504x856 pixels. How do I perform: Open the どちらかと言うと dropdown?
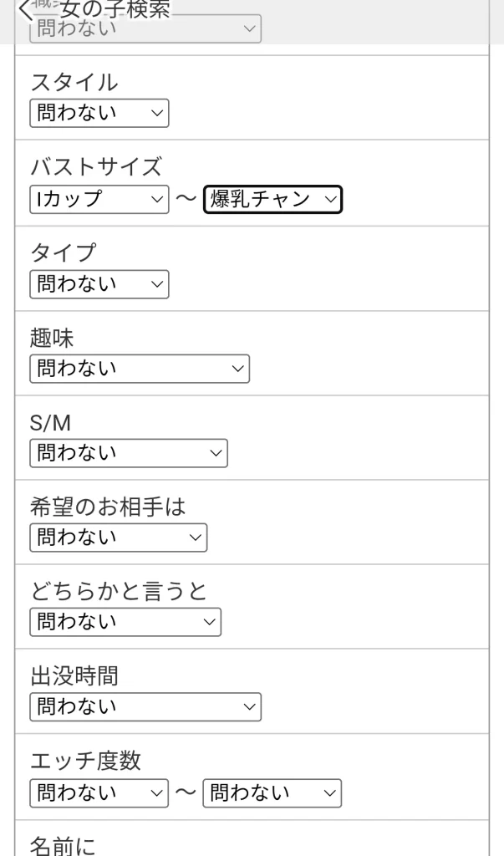[125, 622]
